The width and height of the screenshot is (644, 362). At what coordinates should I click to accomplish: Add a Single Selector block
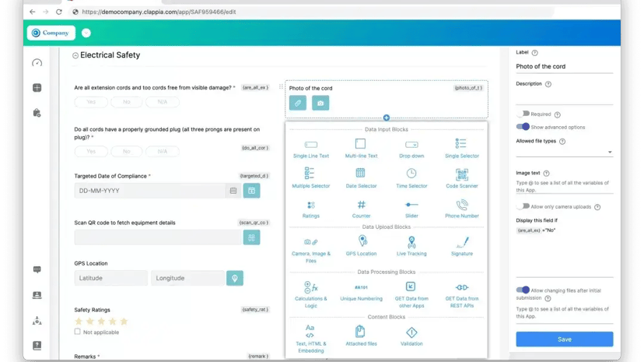462,149
